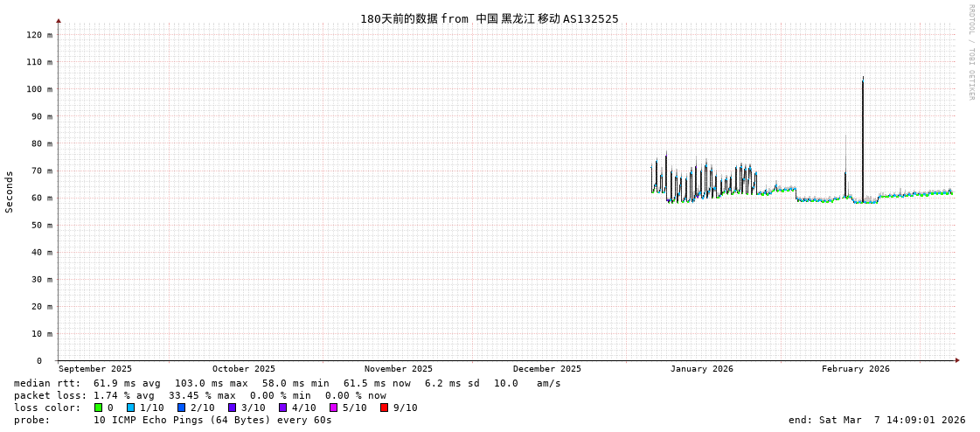Screen dimensions: 980x432
Task: Click the January 2026 x-axis label
Action: pyautogui.click(x=701, y=369)
